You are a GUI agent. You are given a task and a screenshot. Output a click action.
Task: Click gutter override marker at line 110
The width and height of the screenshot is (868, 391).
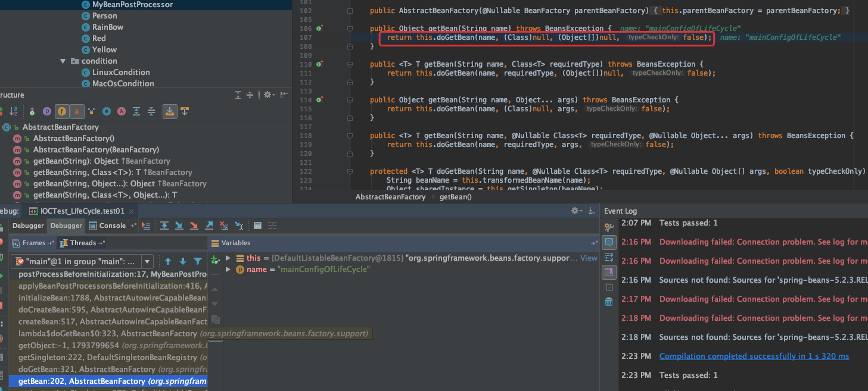pos(319,64)
